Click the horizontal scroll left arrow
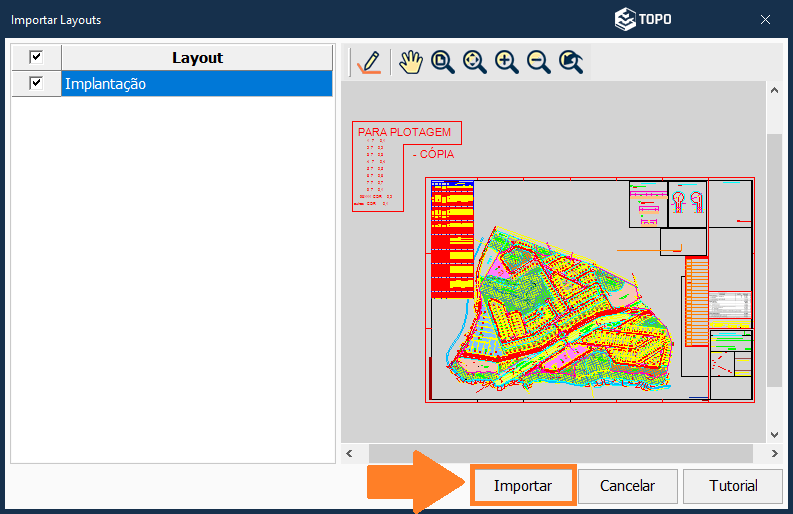The width and height of the screenshot is (793, 514). [349, 454]
